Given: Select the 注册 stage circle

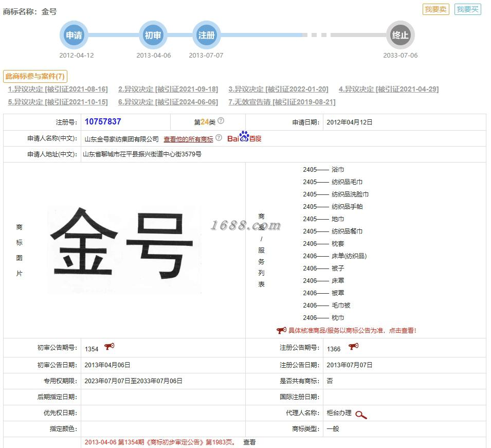Looking at the screenshot, I should click(206, 35).
